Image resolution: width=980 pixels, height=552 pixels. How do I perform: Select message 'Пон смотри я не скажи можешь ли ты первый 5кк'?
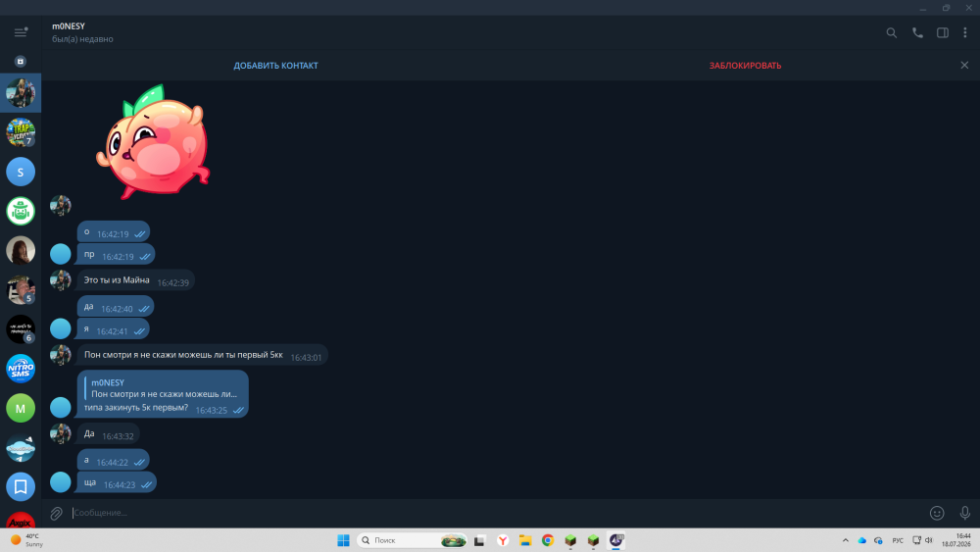pos(203,355)
